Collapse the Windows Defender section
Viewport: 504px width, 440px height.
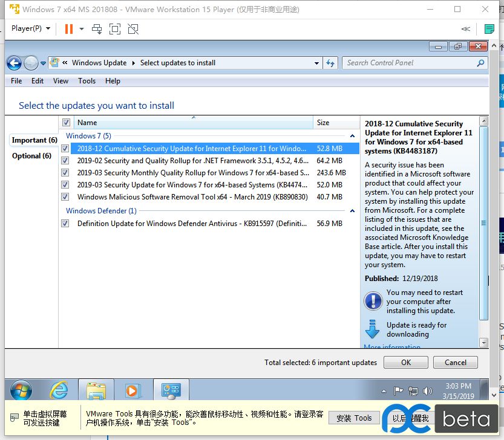352,210
